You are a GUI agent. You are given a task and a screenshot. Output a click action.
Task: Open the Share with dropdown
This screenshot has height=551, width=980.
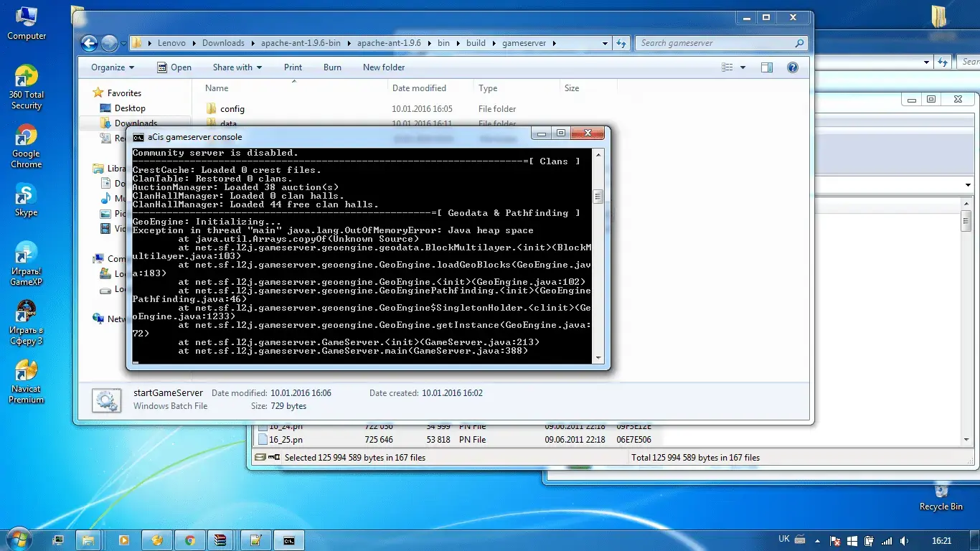click(237, 67)
